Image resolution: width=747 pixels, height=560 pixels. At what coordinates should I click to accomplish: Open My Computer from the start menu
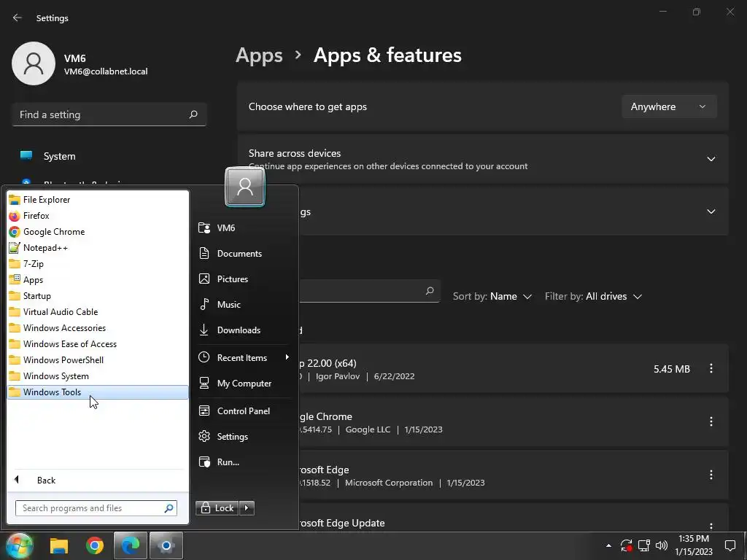tap(244, 384)
